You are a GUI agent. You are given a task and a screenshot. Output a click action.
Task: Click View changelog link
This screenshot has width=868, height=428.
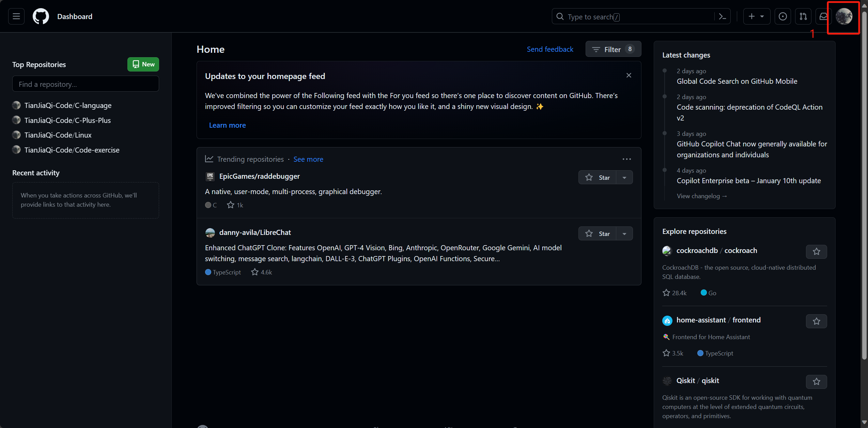click(702, 196)
